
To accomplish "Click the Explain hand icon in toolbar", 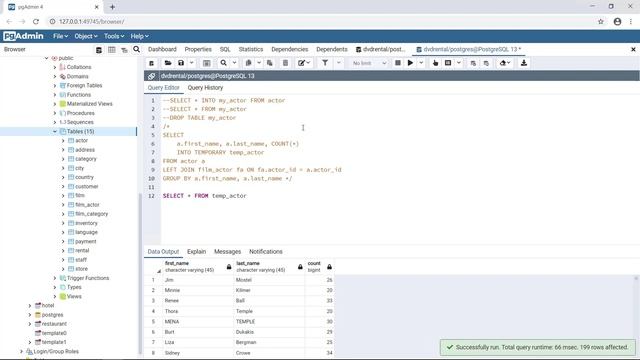I will [x=436, y=63].
